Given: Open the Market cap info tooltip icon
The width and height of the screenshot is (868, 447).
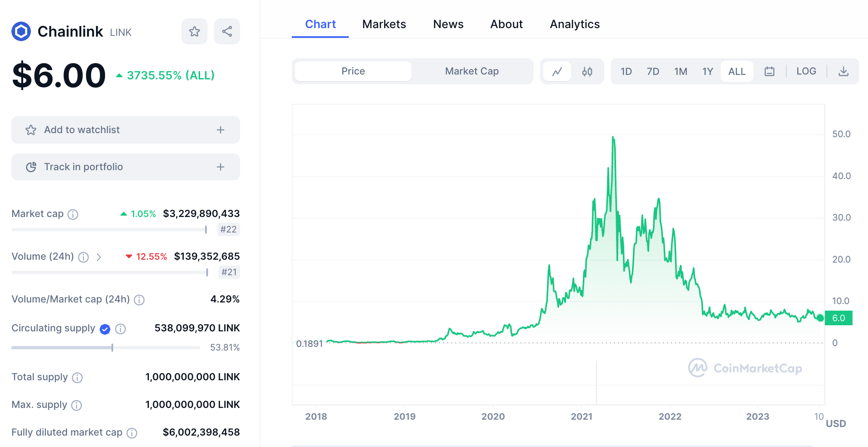Looking at the screenshot, I should (x=73, y=215).
